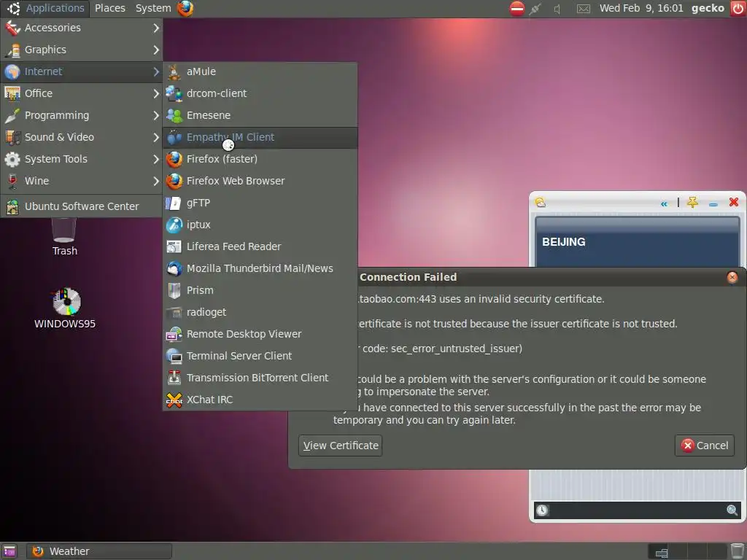The image size is (747, 560).
Task: Expand the Sound & Video submenu
Action: click(x=82, y=137)
